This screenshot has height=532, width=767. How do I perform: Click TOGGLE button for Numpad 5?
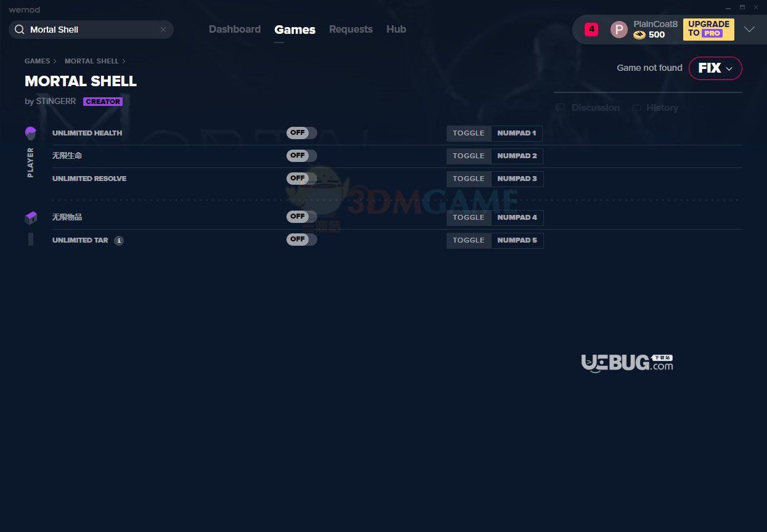(469, 240)
